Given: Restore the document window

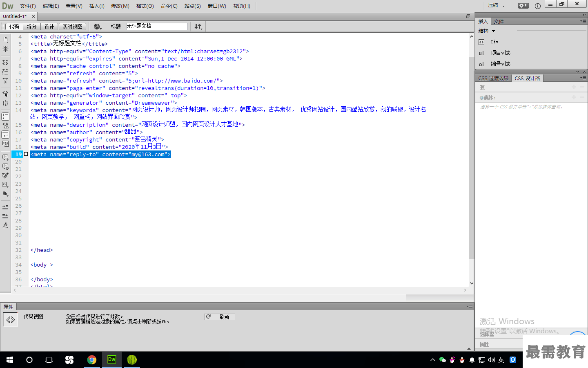Looking at the screenshot, I should click(x=468, y=16).
